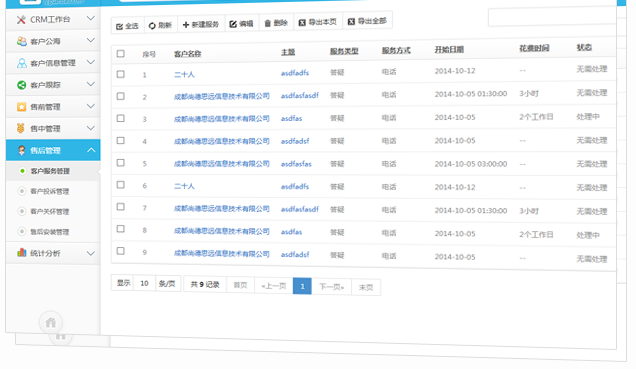Check the checkbox for row 9
This screenshot has width=636, height=369.
click(x=120, y=251)
